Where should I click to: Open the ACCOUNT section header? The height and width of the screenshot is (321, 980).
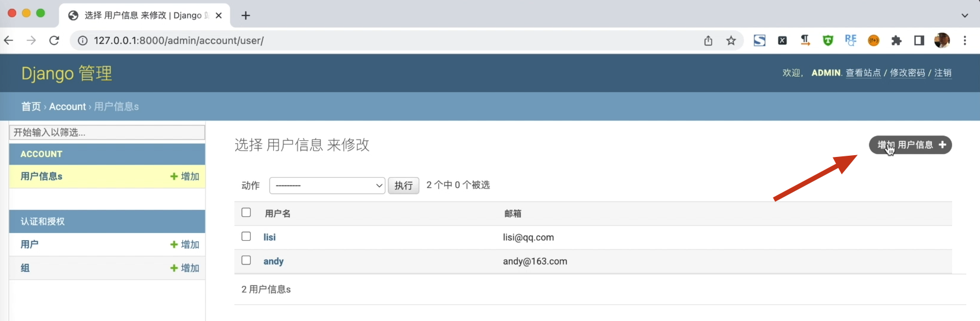click(41, 154)
